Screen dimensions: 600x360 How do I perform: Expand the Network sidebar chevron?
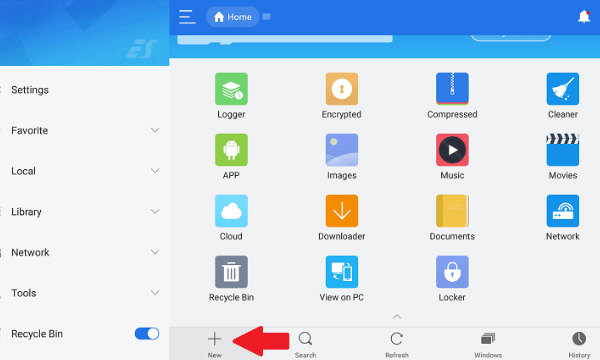155,252
